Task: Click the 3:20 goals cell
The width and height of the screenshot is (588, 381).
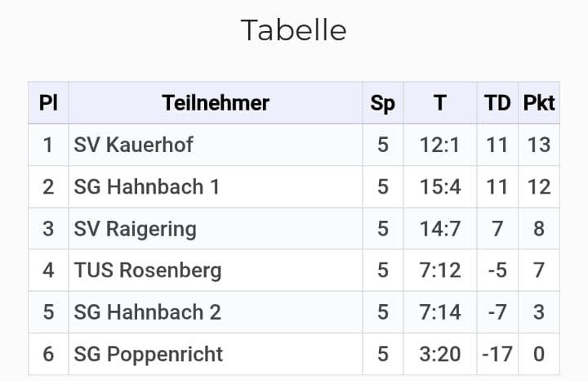Action: [x=440, y=354]
